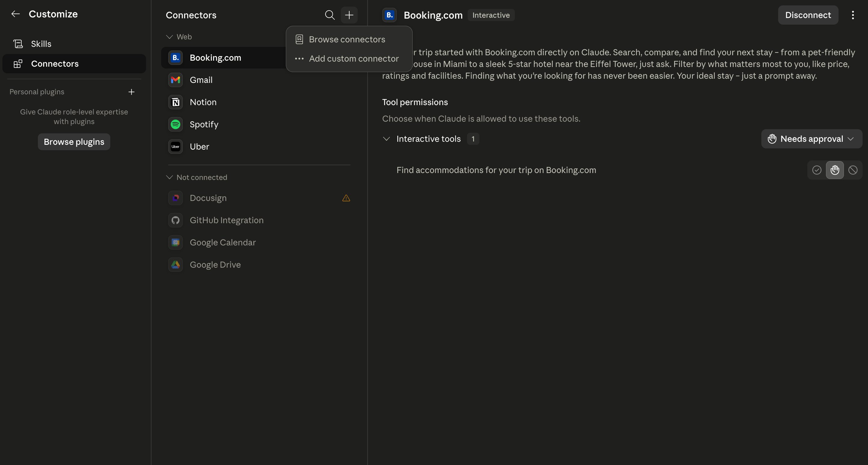Click the add connector plus button
Viewport: 868px width, 465px height.
click(349, 15)
